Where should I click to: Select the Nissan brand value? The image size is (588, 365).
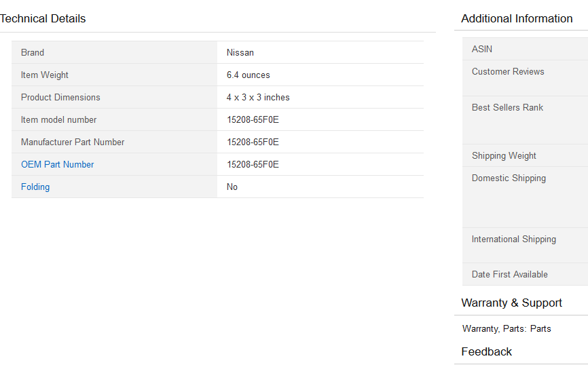[x=240, y=52]
